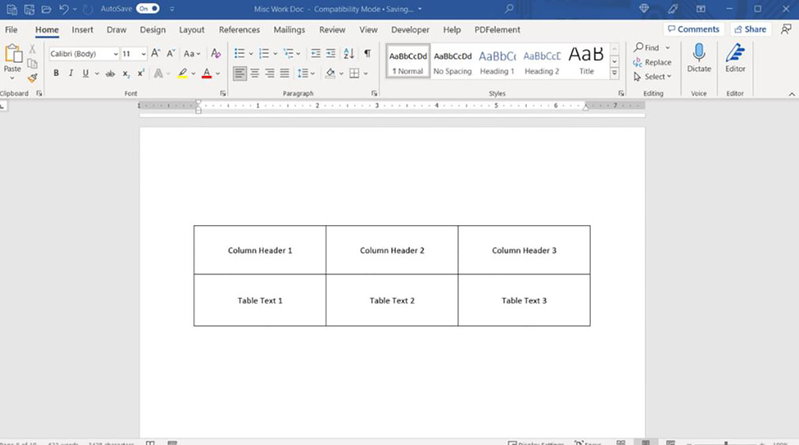The height and width of the screenshot is (445, 799).
Task: Toggle show paragraph marks
Action: click(x=367, y=53)
